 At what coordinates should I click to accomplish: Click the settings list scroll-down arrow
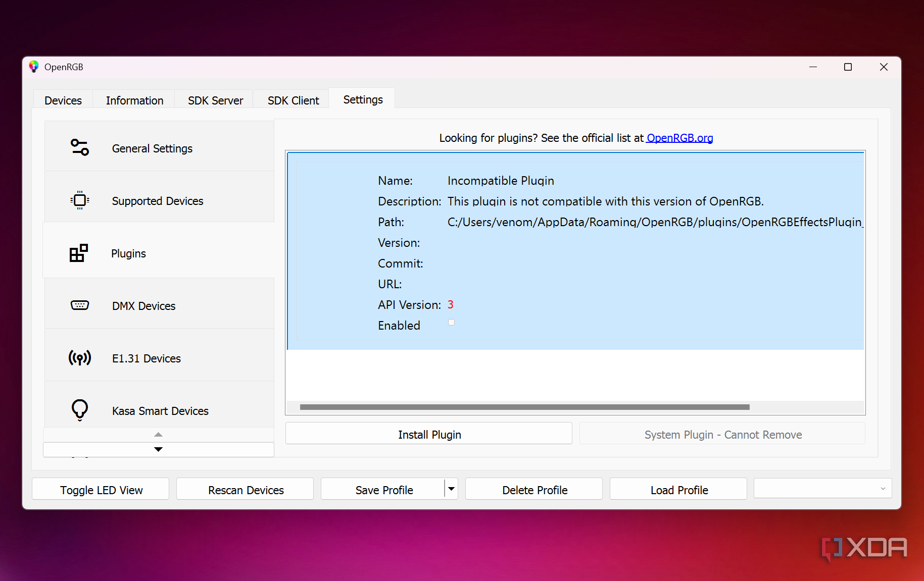[x=158, y=449]
